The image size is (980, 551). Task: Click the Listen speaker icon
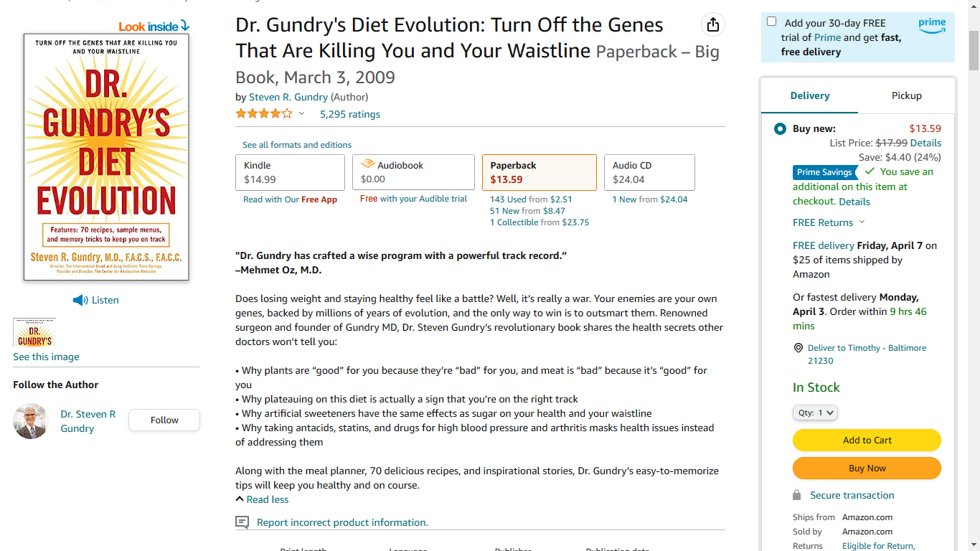click(x=80, y=300)
